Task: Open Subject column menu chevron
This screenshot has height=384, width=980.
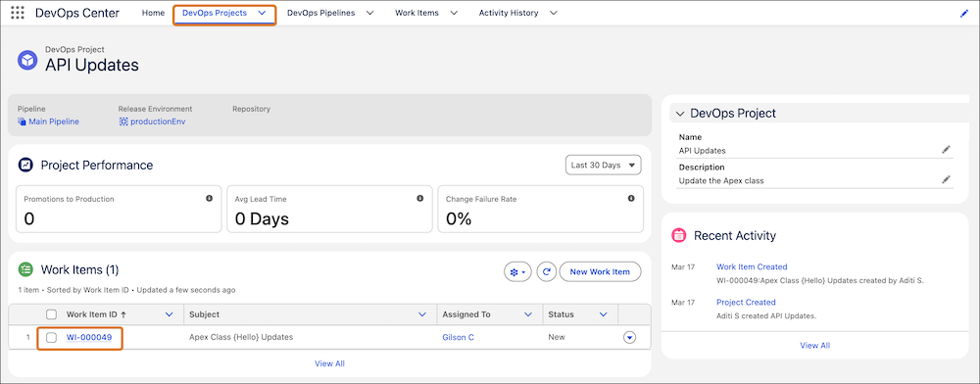Action: tap(423, 314)
